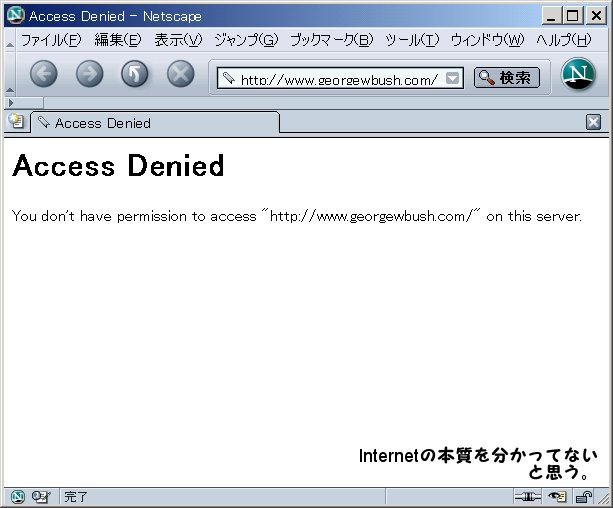Click the Netscape N throbber logo
Viewport: 613px width, 508px height.
pos(578,74)
